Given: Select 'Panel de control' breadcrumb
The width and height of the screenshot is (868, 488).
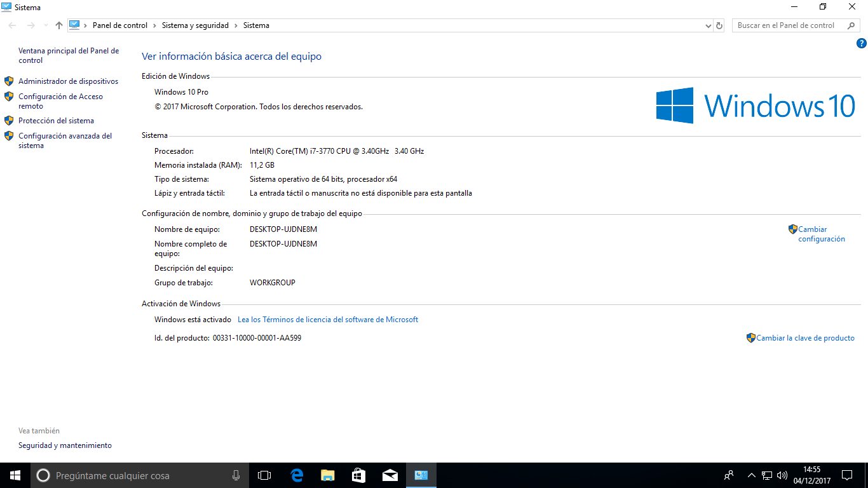Looking at the screenshot, I should point(120,25).
